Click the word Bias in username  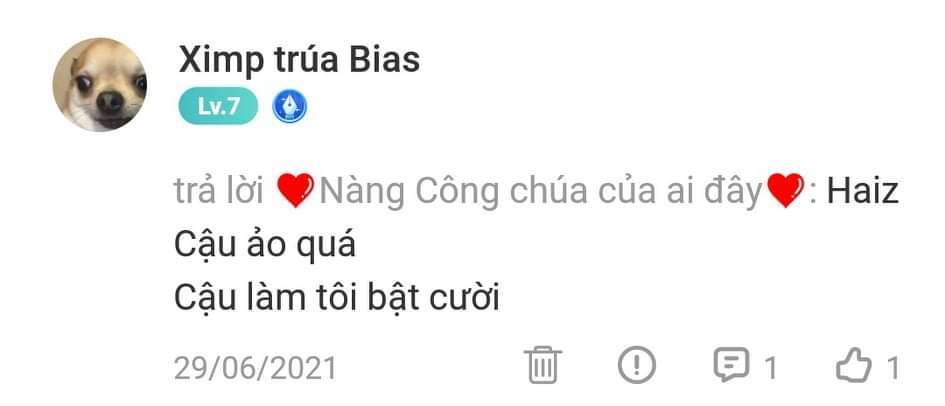point(385,60)
